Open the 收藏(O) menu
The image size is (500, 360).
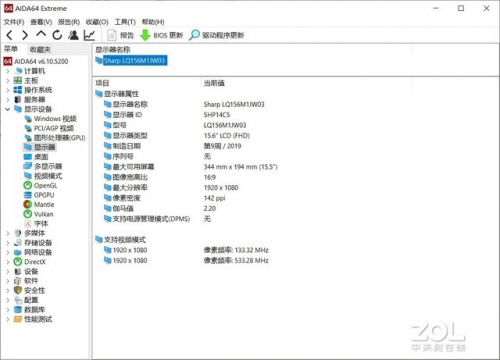click(x=97, y=22)
